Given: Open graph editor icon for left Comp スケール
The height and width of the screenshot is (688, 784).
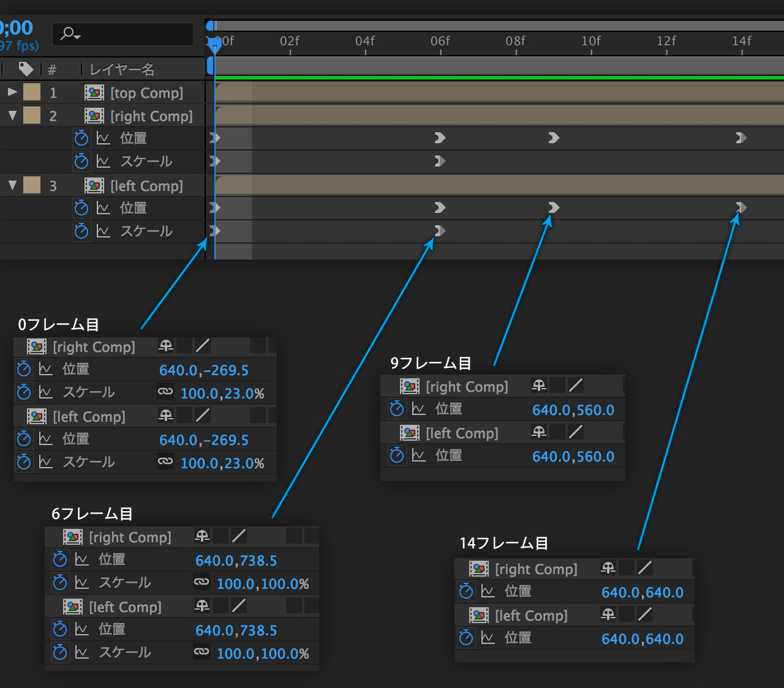Looking at the screenshot, I should [103, 231].
